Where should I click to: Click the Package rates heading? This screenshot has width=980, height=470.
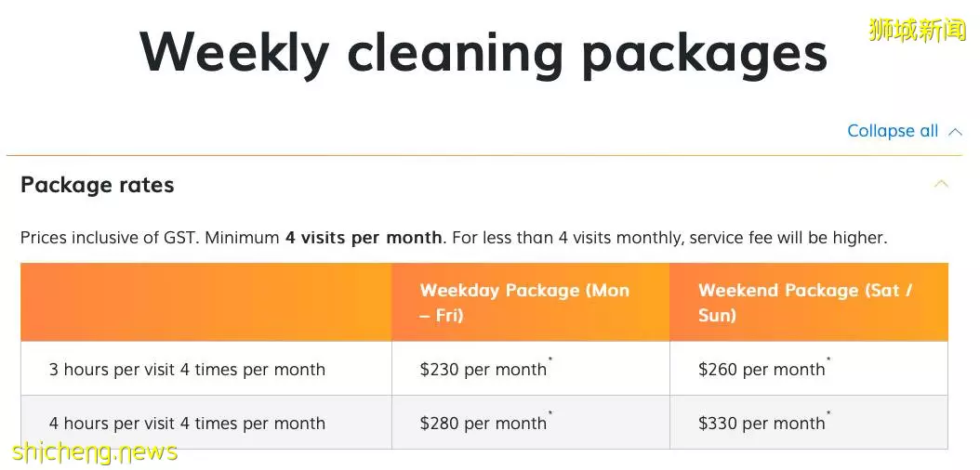pos(98,185)
